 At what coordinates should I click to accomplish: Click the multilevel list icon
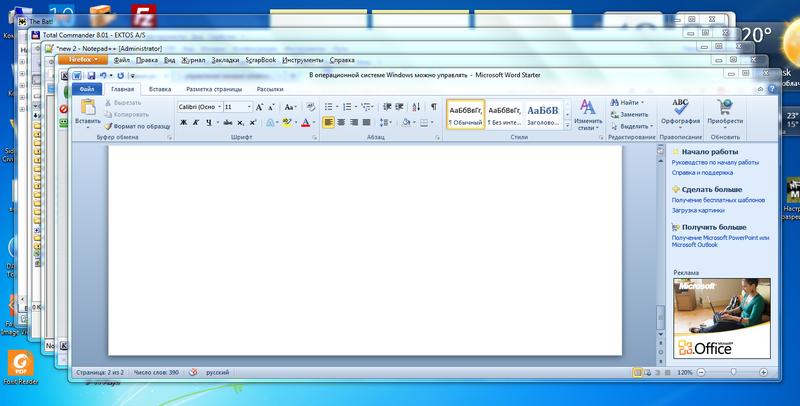pyautogui.click(x=365, y=107)
